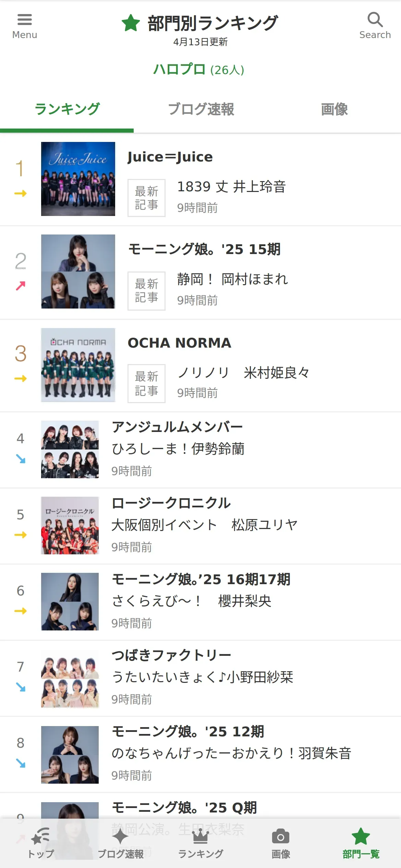The width and height of the screenshot is (401, 868).
Task: Tap the green star header icon
Action: (x=131, y=23)
